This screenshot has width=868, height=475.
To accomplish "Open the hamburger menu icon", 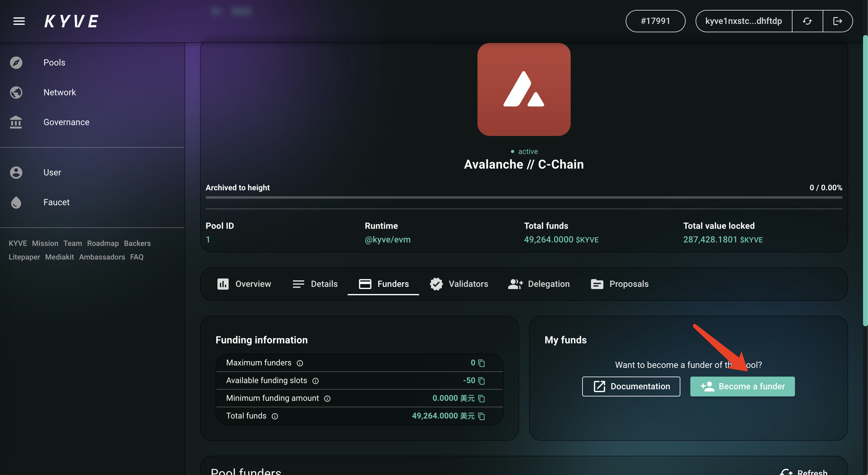I will point(19,21).
